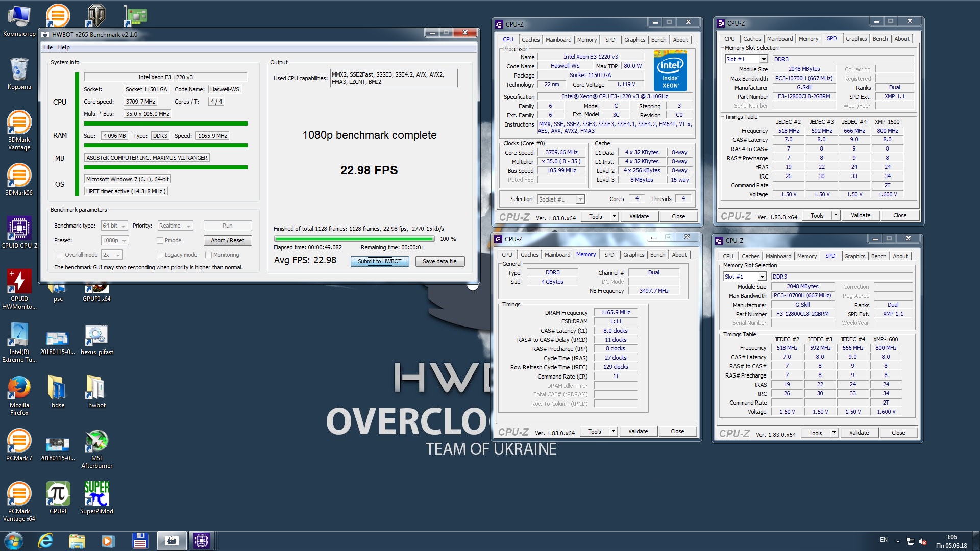Open Windows Media Player taskbar icon

[x=108, y=541]
